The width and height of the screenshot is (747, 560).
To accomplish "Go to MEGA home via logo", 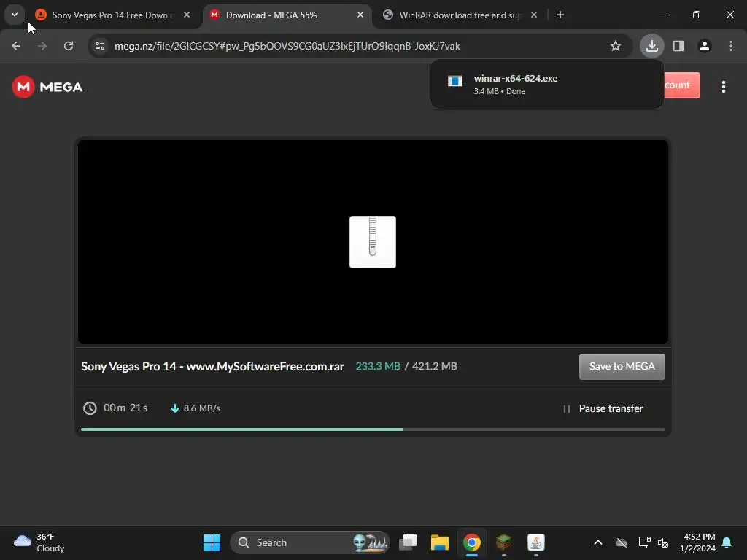I will tap(47, 87).
